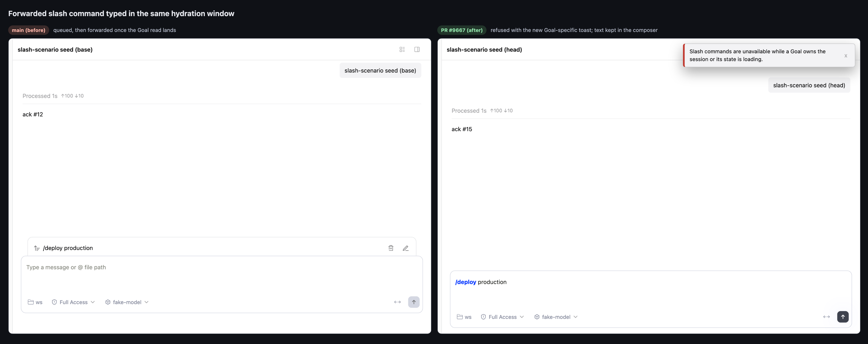The height and width of the screenshot is (344, 868).
Task: Open fake-model dropdown in right composer
Action: tap(556, 317)
